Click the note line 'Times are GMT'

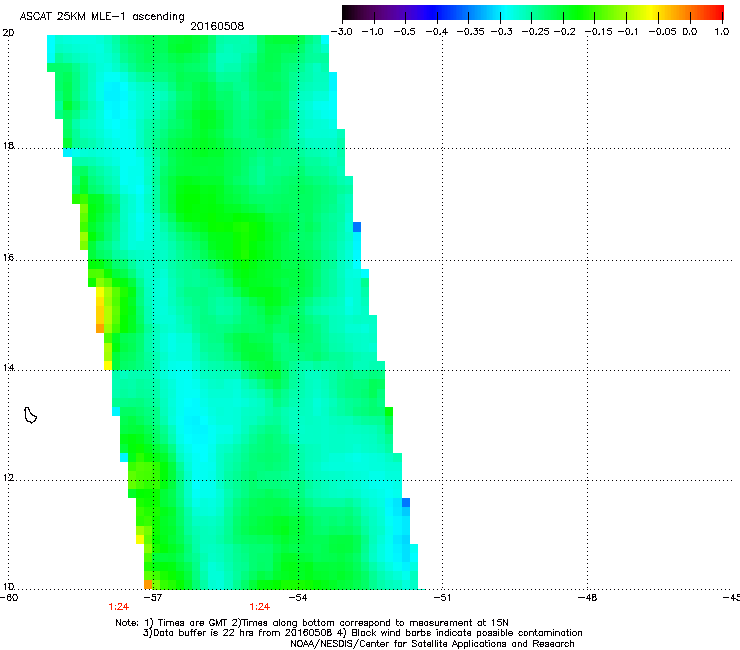[312, 623]
